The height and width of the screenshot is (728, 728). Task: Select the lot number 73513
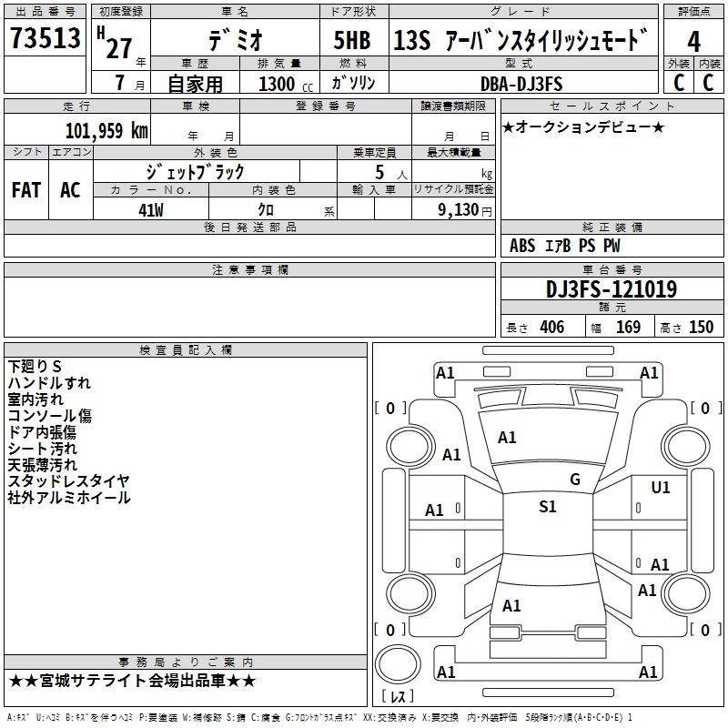(x=45, y=38)
